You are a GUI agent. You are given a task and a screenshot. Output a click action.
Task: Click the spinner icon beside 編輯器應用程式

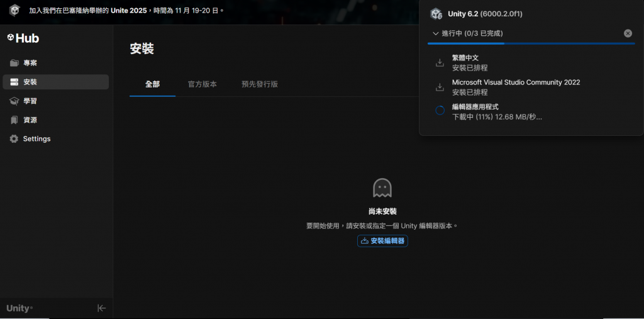point(440,111)
